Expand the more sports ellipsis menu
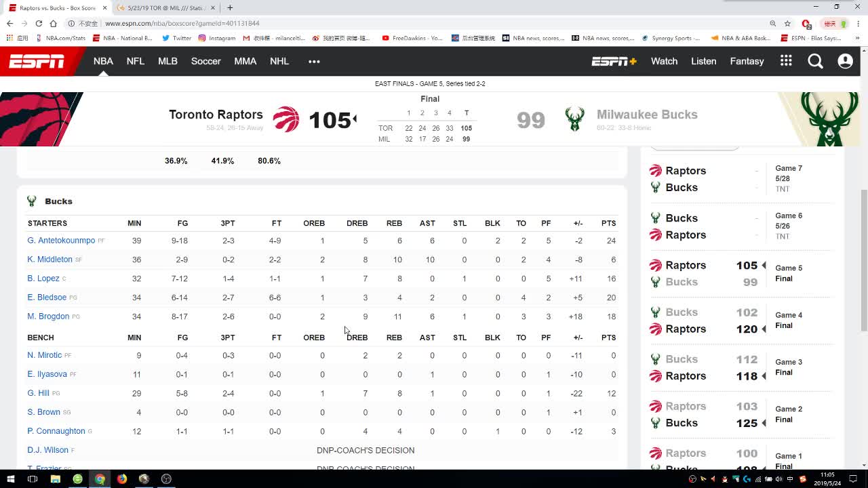This screenshot has width=868, height=488. coord(314,62)
